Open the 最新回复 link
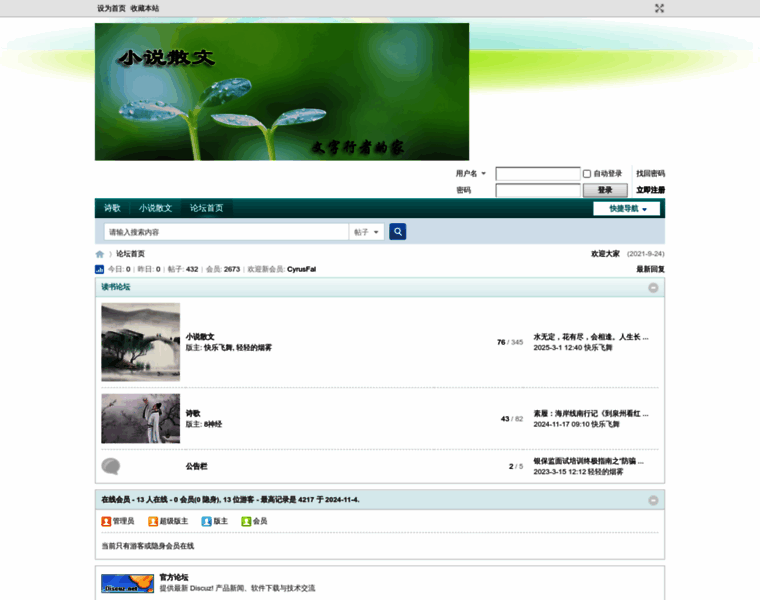The image size is (760, 600). [650, 269]
